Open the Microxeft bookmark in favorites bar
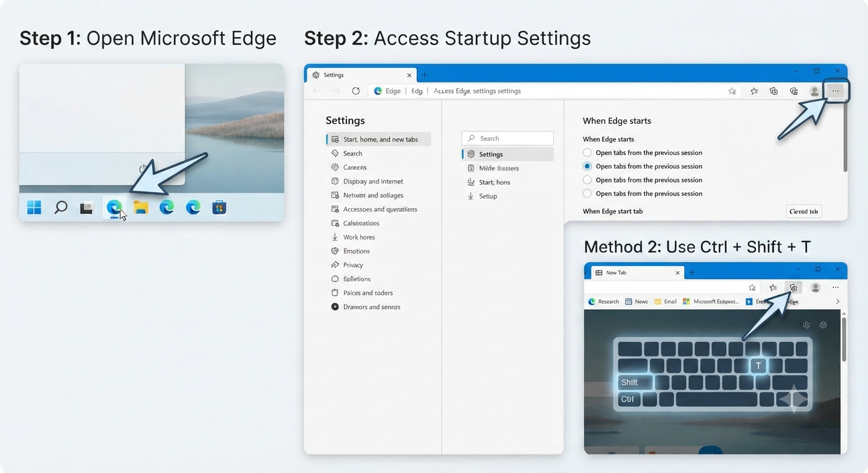Screen dimensions: 868x473 click(x=710, y=302)
